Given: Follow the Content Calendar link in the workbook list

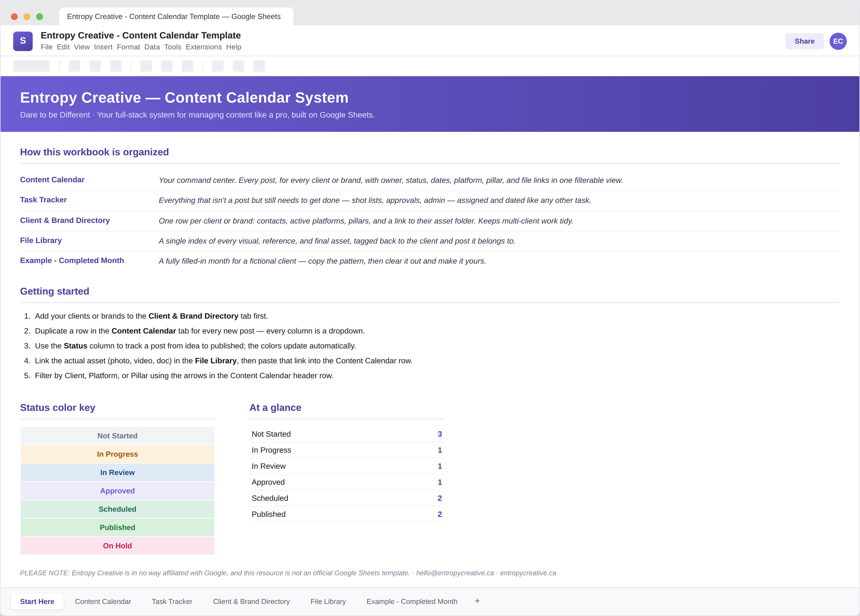Looking at the screenshot, I should pyautogui.click(x=52, y=180).
